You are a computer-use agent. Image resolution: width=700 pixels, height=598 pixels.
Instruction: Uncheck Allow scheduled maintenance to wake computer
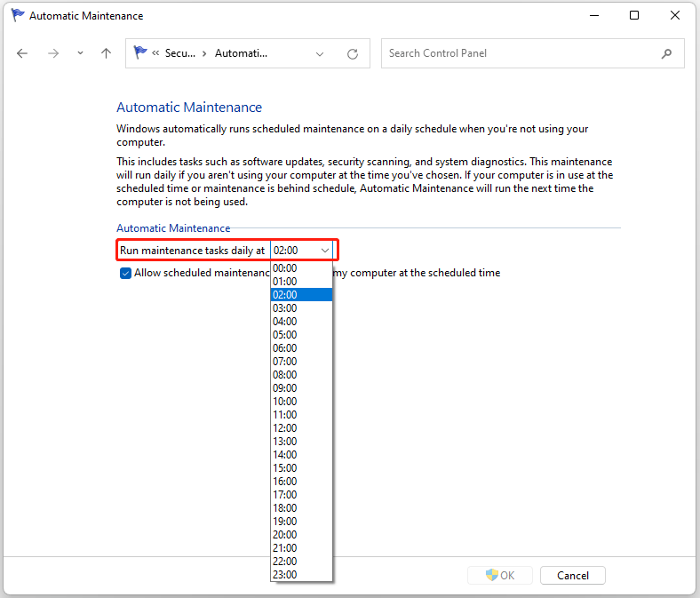[125, 273]
